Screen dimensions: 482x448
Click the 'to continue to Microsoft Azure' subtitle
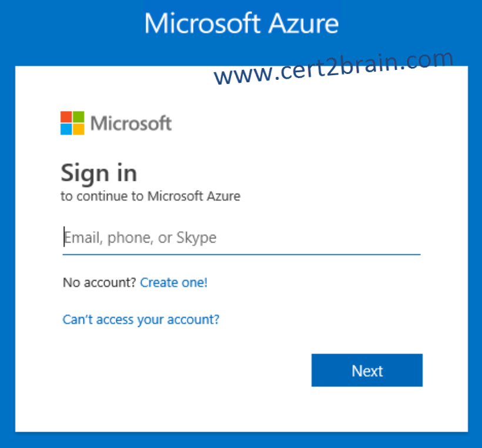pyautogui.click(x=150, y=196)
